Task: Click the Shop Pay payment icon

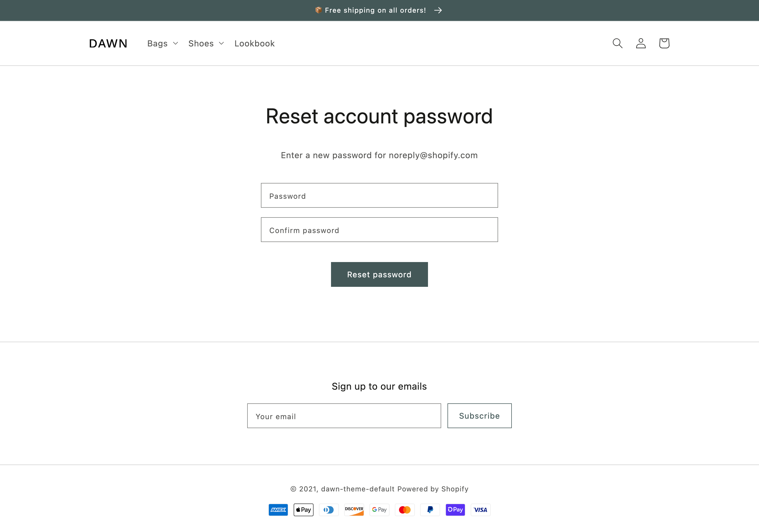Action: (455, 510)
